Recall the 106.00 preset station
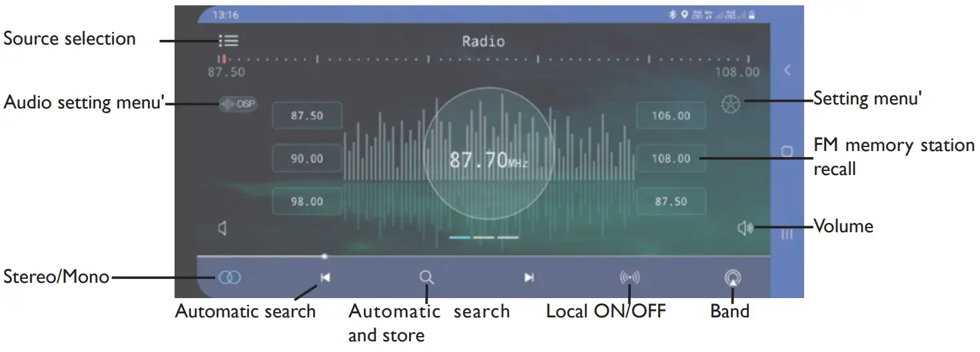The image size is (980, 352). [672, 116]
